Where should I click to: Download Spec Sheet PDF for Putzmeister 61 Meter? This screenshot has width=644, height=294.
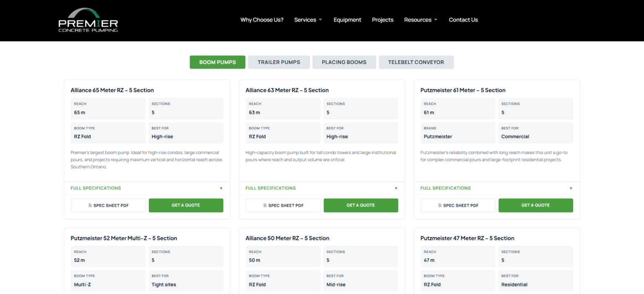pos(458,205)
